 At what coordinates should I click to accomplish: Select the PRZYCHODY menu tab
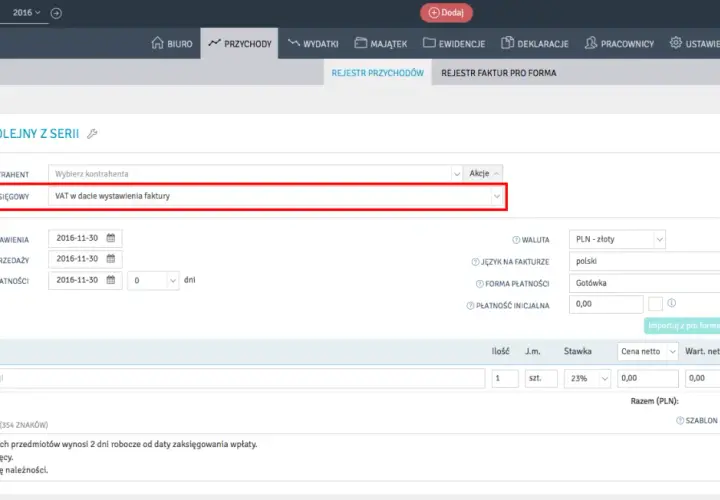(x=239, y=44)
